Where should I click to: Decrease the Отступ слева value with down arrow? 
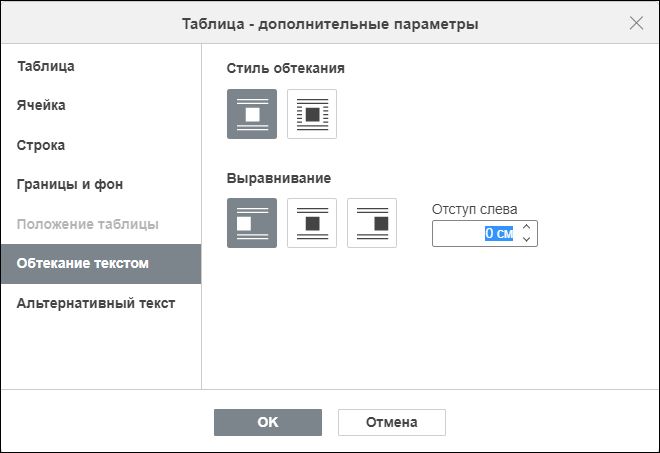pyautogui.click(x=526, y=239)
